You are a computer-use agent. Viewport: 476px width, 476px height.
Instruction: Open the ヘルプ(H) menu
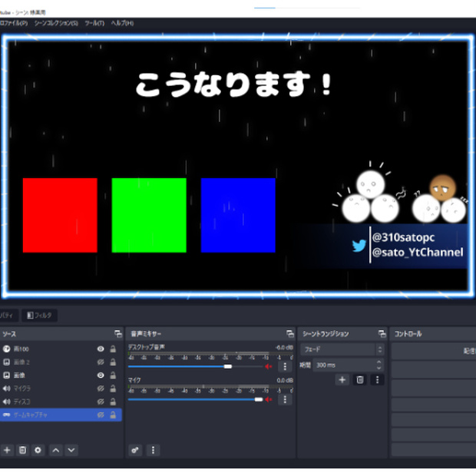(x=122, y=23)
